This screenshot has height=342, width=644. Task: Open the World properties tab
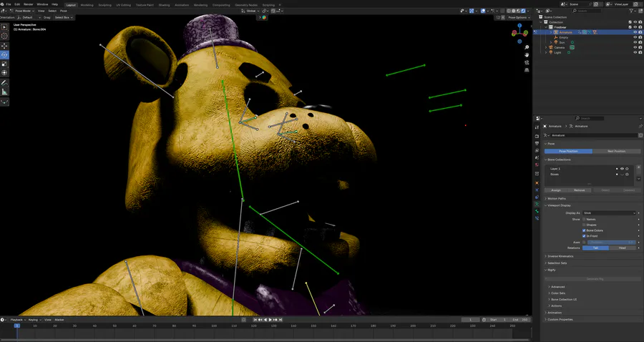pyautogui.click(x=537, y=165)
